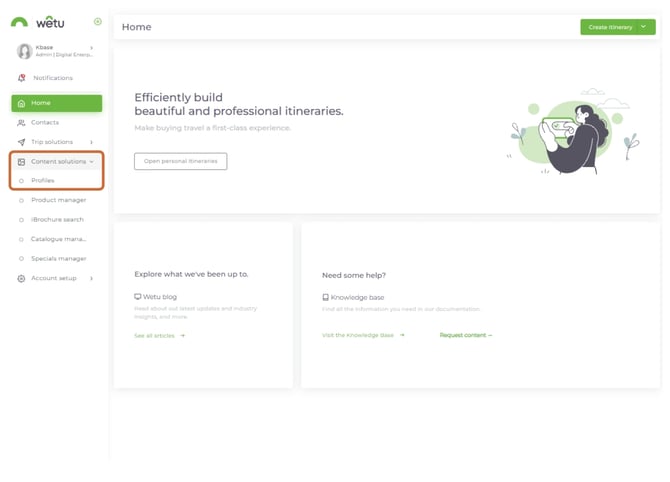Click the Content solutions icon
This screenshot has height=482, width=670.
(x=21, y=162)
